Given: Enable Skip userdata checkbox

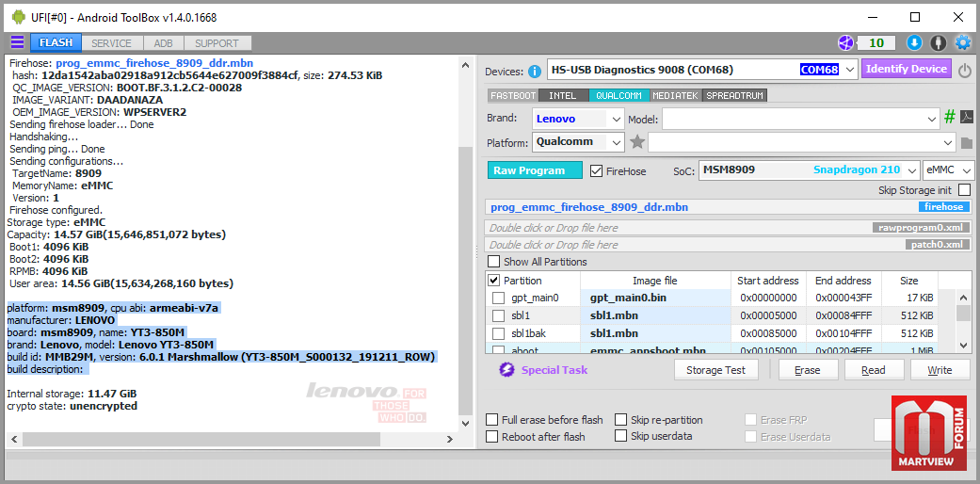Looking at the screenshot, I should (x=620, y=436).
